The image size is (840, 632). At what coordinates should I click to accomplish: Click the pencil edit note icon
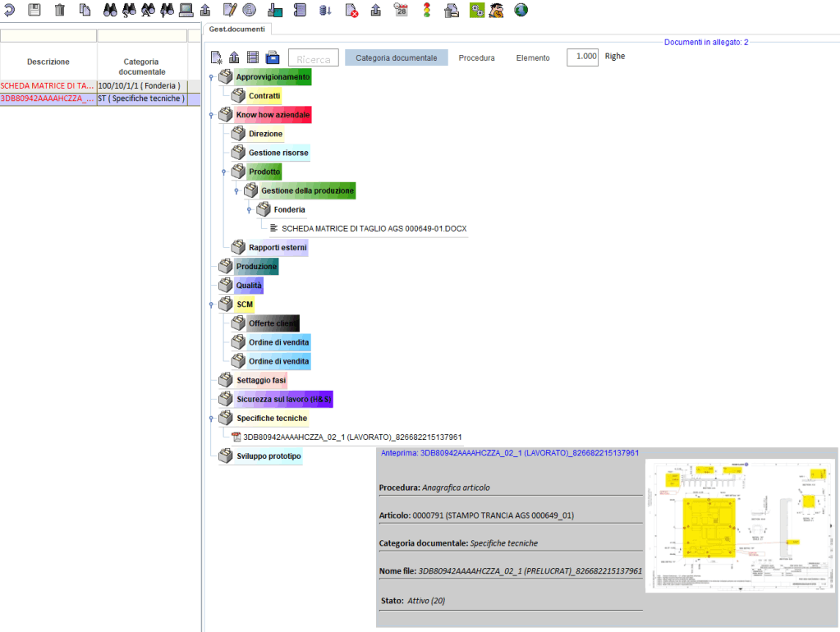coord(230,10)
